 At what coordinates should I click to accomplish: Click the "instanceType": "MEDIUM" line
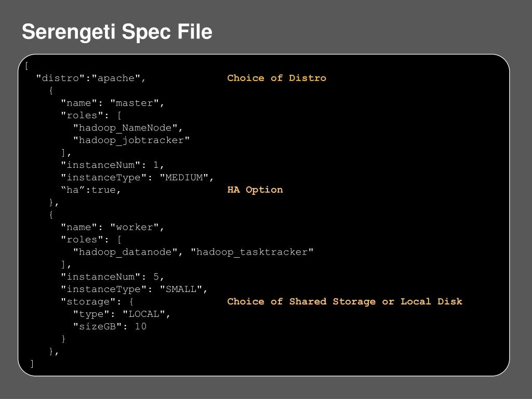tap(137, 178)
